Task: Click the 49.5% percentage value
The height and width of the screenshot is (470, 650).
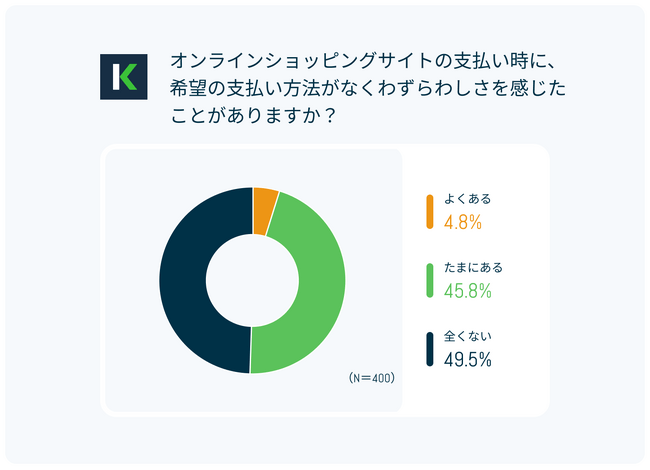Action: click(x=468, y=359)
